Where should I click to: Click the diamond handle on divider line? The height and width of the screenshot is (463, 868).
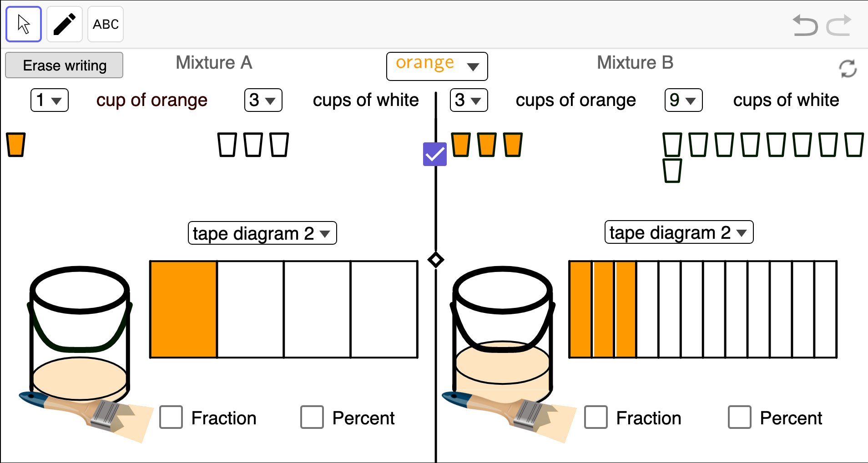436,260
